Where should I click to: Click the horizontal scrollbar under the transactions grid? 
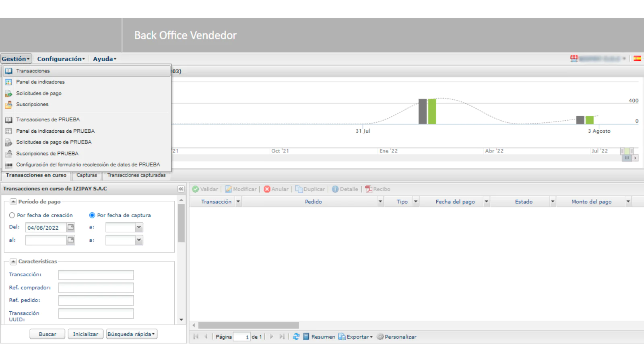click(248, 325)
